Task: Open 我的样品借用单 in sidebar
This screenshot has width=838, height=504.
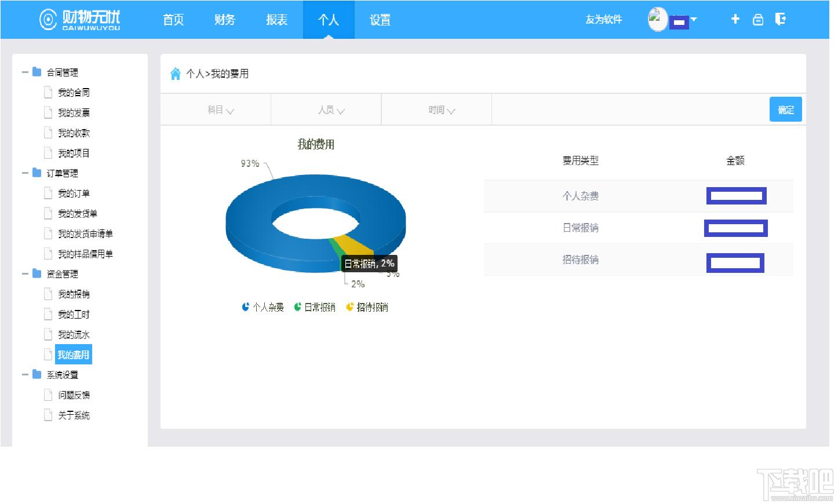Action: pyautogui.click(x=85, y=254)
